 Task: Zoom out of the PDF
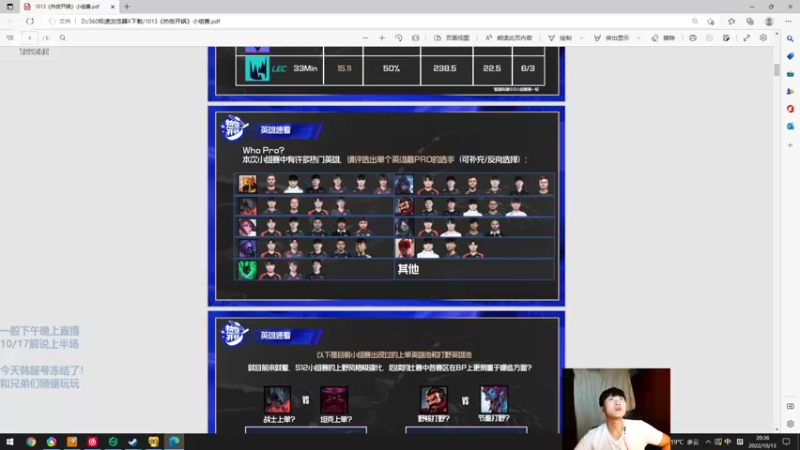coord(365,38)
